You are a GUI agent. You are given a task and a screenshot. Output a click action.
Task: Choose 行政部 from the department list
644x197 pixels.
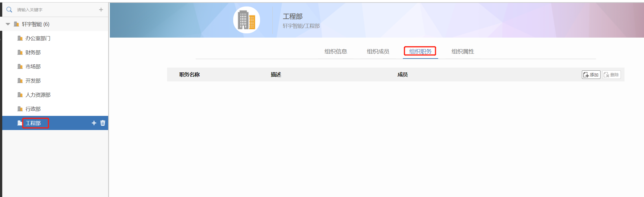(33, 109)
